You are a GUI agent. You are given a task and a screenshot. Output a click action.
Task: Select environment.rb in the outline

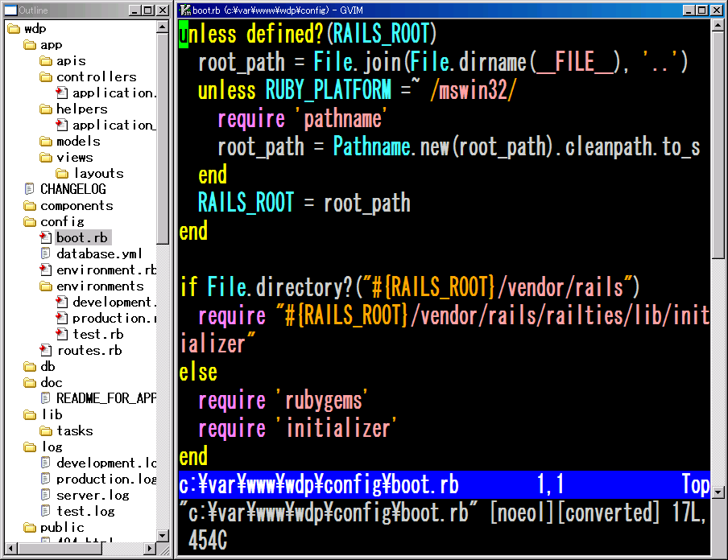point(105,270)
